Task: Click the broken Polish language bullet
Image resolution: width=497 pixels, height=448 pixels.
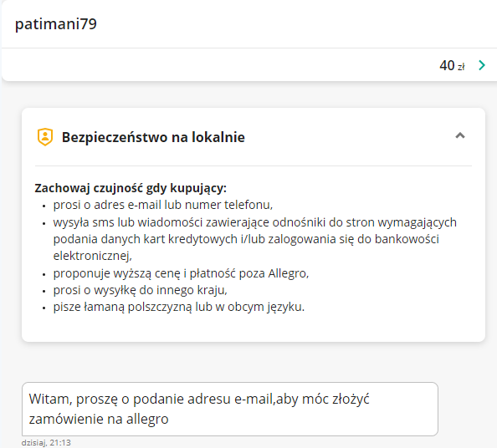Action: tap(179, 307)
